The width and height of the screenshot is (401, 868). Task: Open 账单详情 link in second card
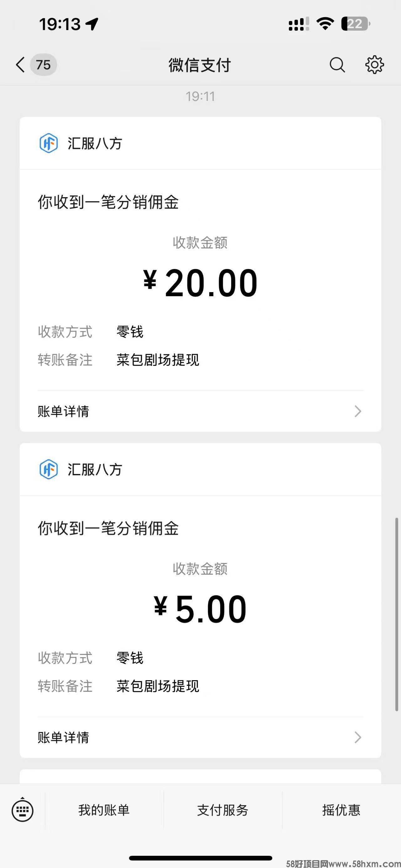(63, 738)
